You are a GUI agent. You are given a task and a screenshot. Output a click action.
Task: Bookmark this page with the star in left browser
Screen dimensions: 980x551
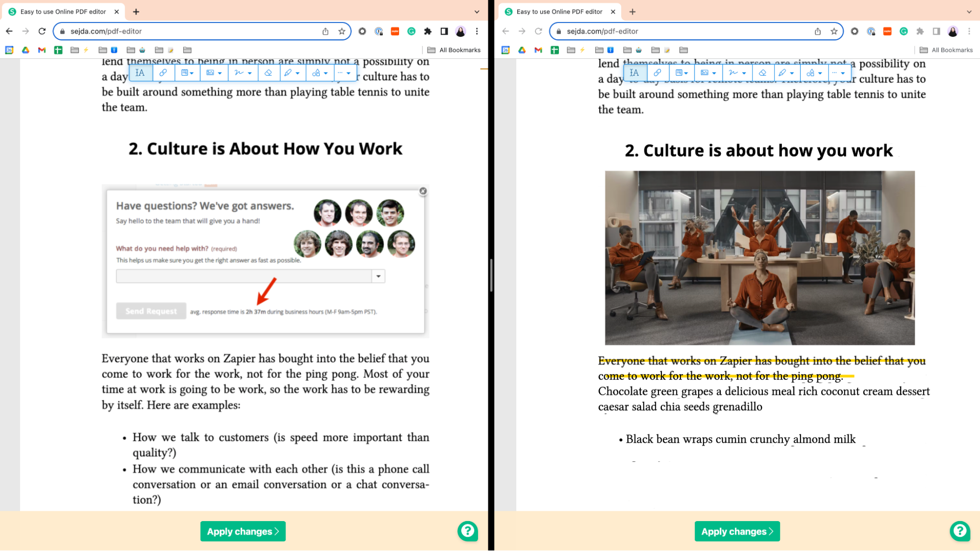point(342,31)
